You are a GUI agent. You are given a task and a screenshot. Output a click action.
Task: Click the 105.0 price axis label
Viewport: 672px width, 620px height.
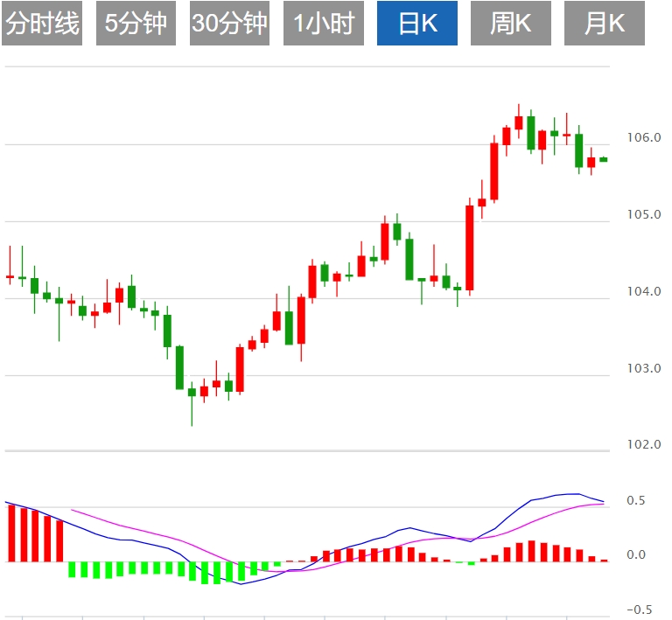(644, 214)
